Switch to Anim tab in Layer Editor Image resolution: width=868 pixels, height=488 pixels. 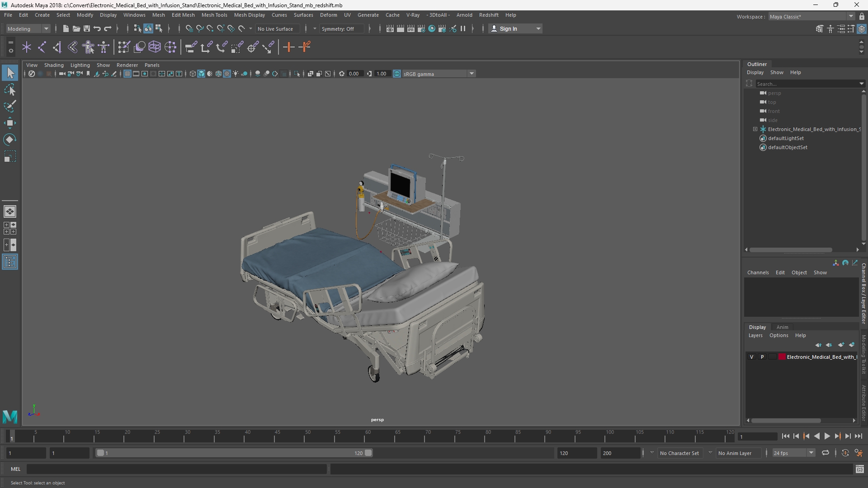coord(782,327)
